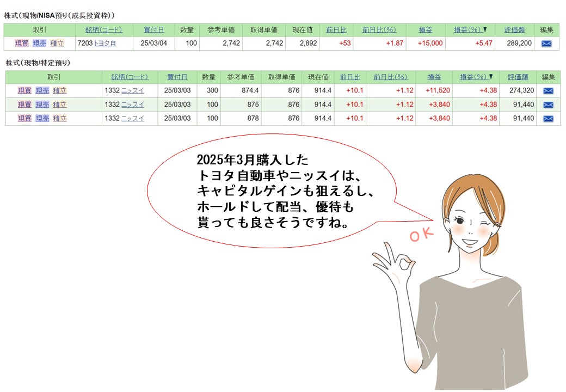The image size is (566, 392).
Task: Sort NISA table by 前日比 header
Action: coord(336,30)
